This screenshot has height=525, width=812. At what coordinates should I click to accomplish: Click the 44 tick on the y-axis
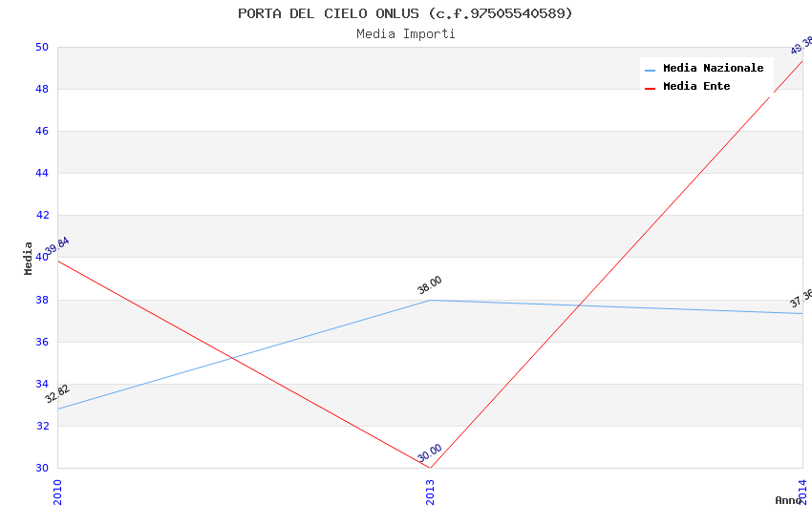point(42,174)
